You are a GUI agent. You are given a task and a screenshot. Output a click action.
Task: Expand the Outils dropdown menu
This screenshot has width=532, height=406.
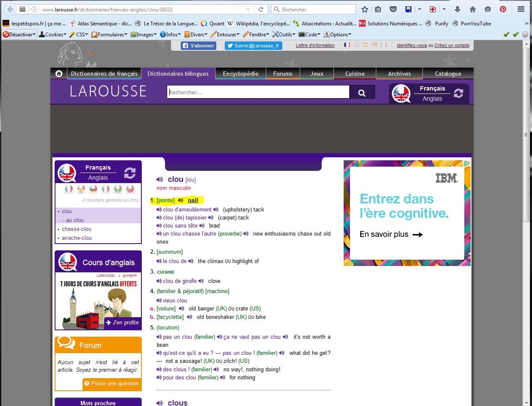(284, 35)
